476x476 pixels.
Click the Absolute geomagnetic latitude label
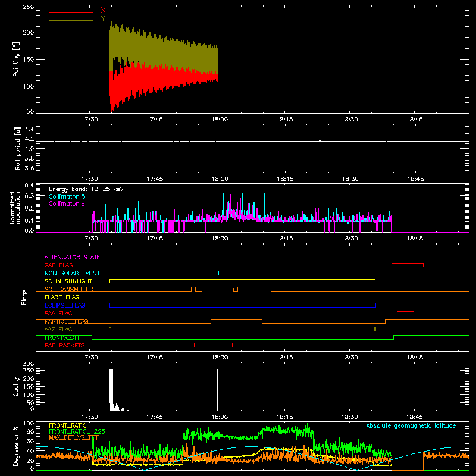click(x=411, y=425)
